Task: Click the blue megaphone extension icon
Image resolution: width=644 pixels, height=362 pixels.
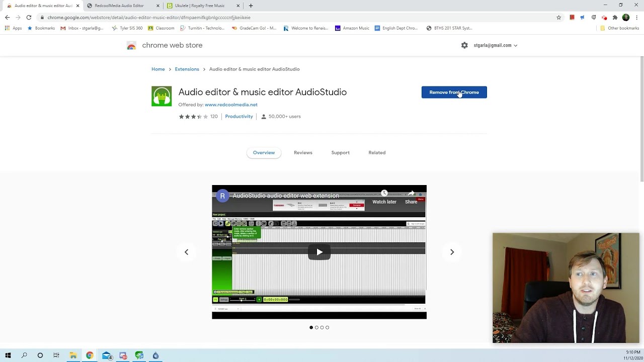Action: [583, 17]
